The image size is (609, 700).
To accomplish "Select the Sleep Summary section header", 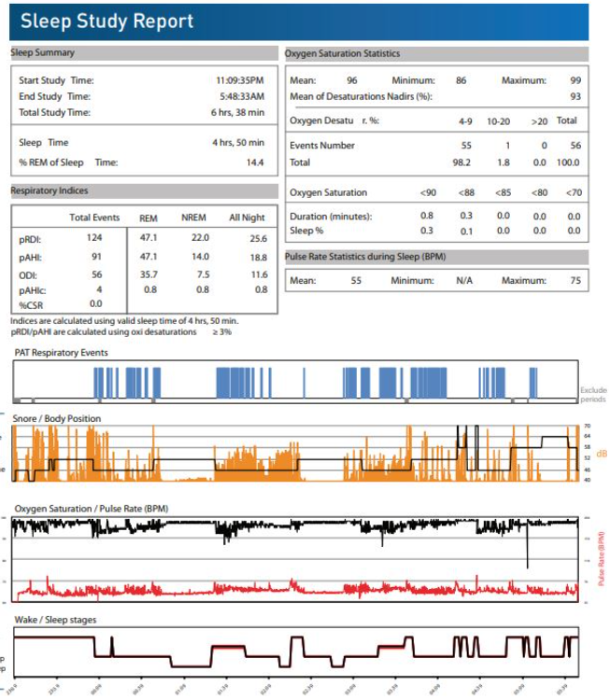I will [43, 53].
